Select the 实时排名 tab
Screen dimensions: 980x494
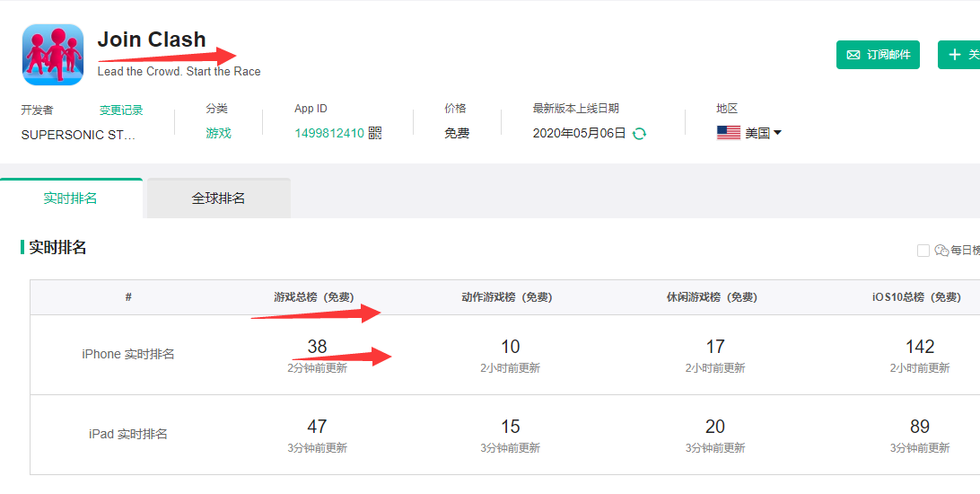coord(70,198)
